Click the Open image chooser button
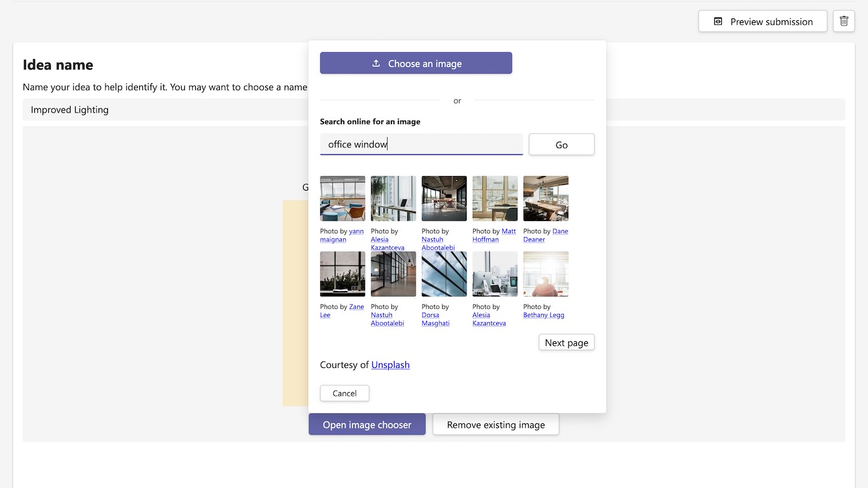Image resolution: width=868 pixels, height=488 pixels. pyautogui.click(x=367, y=424)
